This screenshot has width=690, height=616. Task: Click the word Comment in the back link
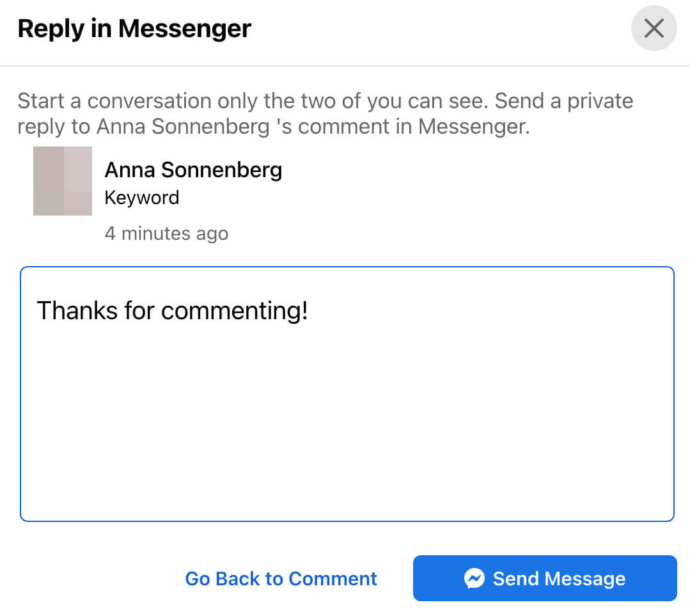click(333, 578)
